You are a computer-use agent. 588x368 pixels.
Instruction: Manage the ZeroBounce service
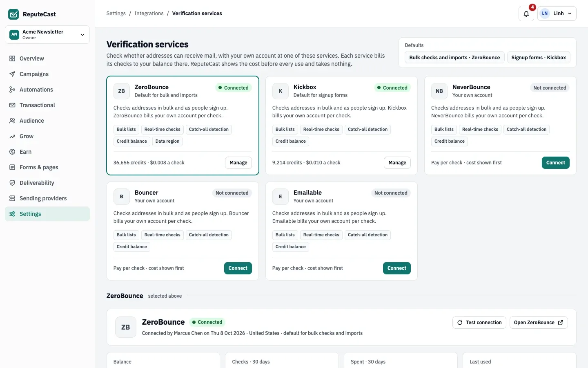pyautogui.click(x=238, y=163)
